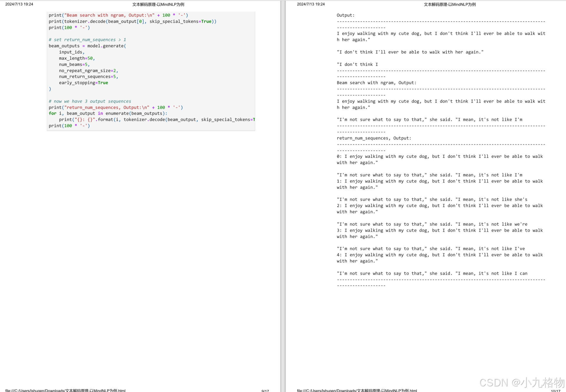Click the 10/17 page number
Screen dimensions: 566x392
click(555, 391)
